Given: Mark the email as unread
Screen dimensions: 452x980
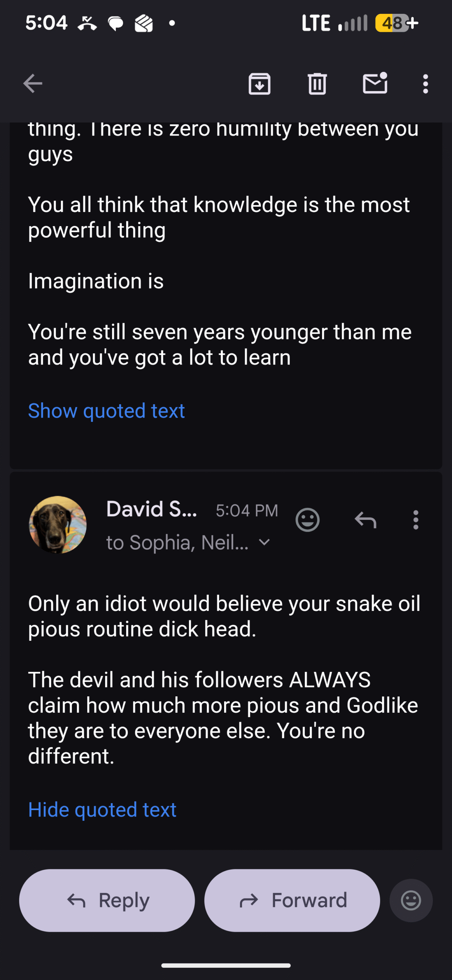Looking at the screenshot, I should (x=375, y=83).
